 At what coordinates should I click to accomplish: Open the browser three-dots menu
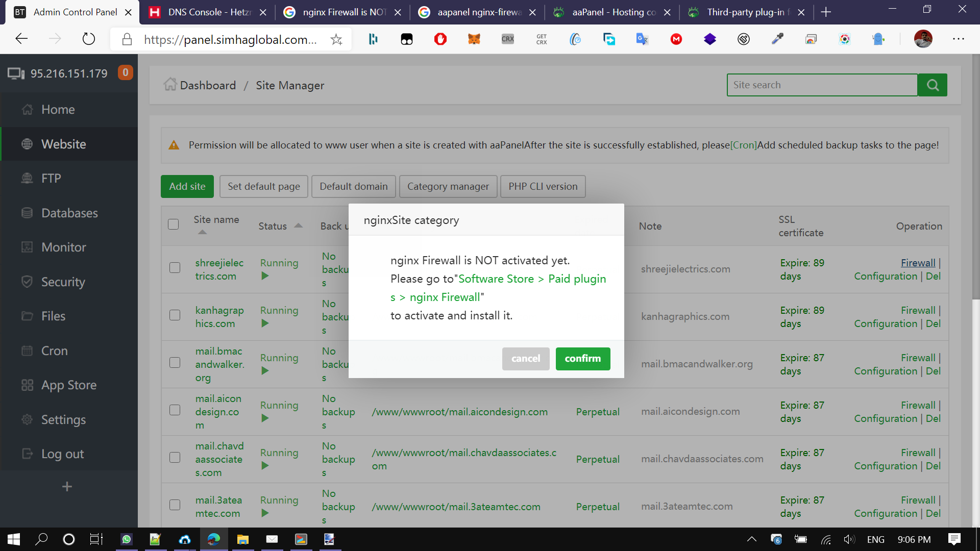(x=959, y=39)
